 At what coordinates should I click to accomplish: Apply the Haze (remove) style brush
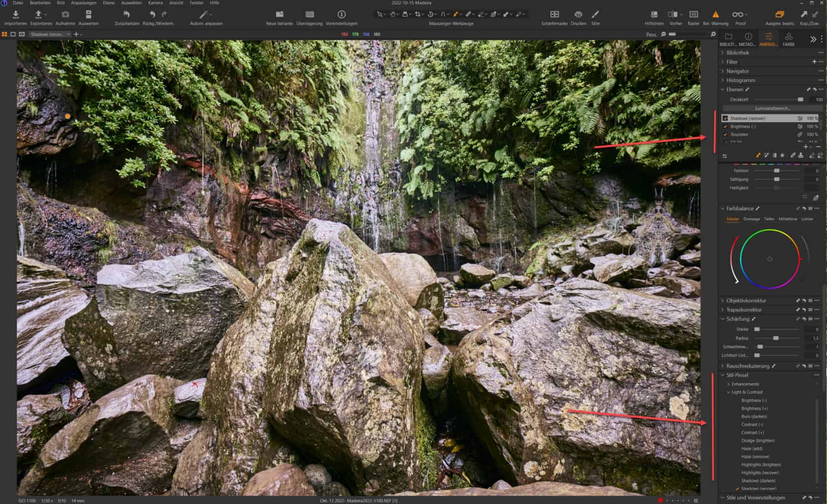755,457
